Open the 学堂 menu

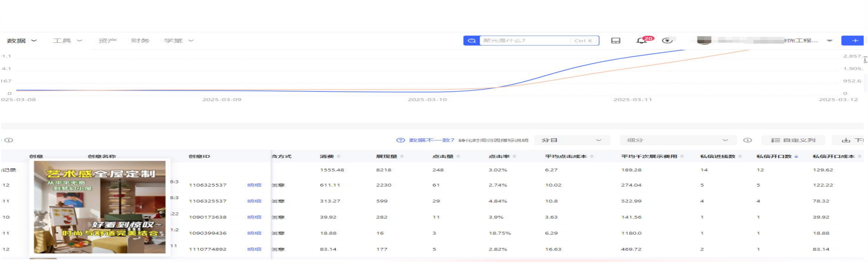[179, 41]
